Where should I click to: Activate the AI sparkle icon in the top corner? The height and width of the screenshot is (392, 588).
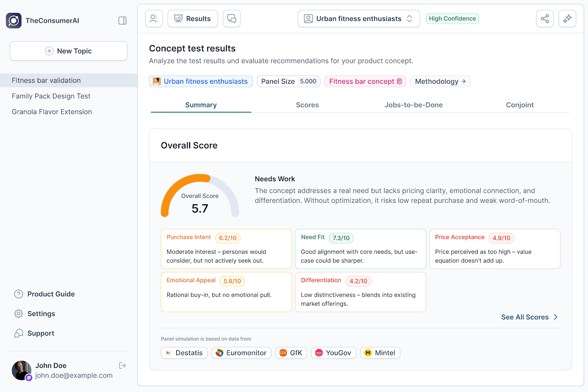(x=567, y=18)
